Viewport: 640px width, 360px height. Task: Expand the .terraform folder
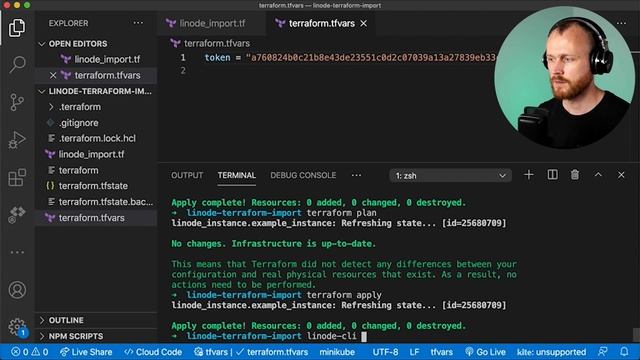click(80, 107)
